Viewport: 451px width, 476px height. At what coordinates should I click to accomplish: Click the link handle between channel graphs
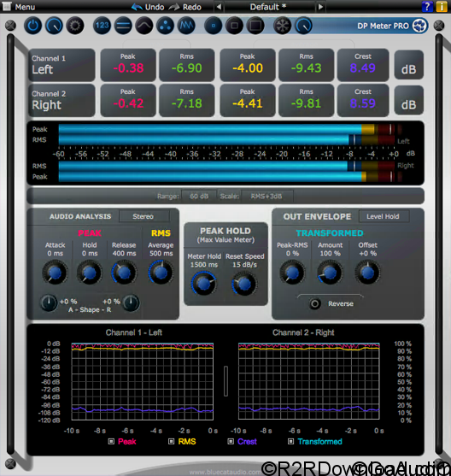225,381
